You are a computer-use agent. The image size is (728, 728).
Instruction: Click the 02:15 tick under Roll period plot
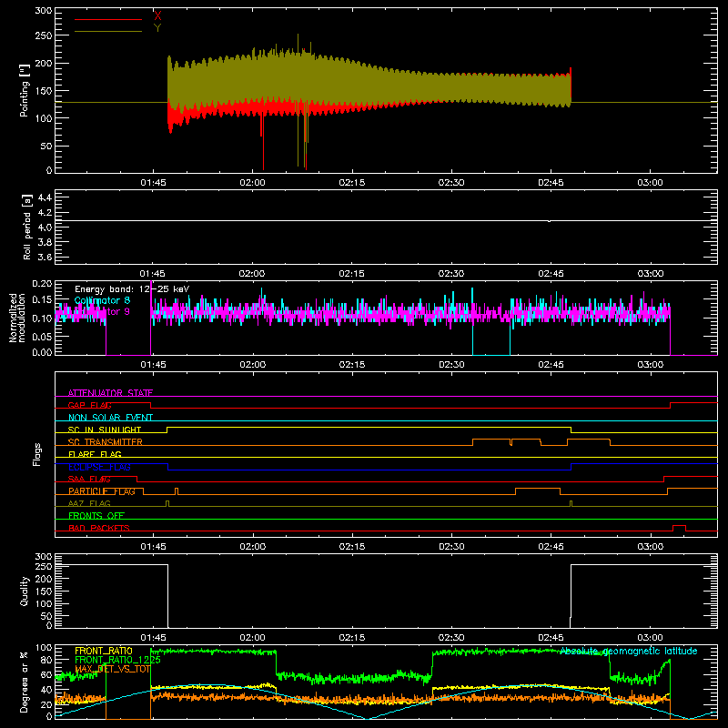click(351, 274)
